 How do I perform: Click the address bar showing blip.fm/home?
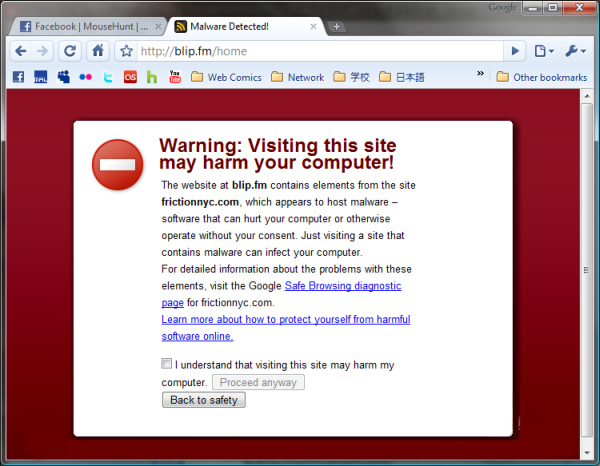pos(320,51)
